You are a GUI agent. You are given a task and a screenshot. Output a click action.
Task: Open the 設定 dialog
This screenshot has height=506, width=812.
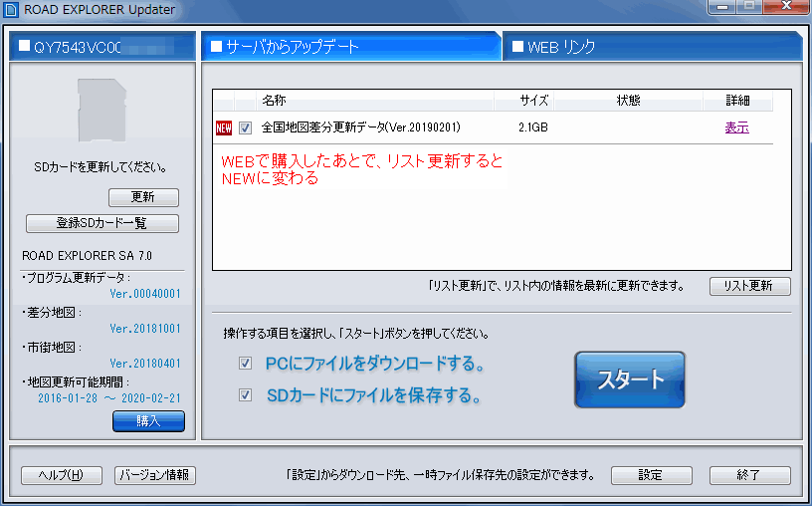coord(652,475)
